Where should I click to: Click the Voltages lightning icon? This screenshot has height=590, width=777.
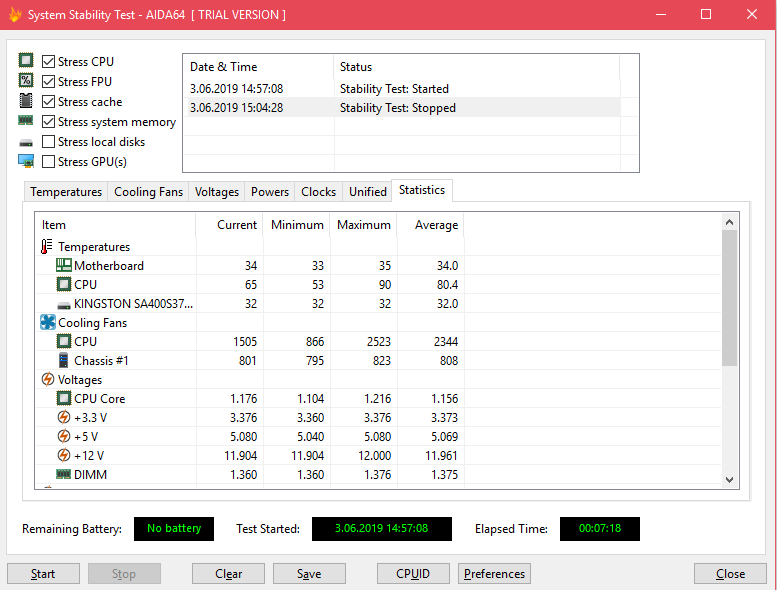coord(48,379)
